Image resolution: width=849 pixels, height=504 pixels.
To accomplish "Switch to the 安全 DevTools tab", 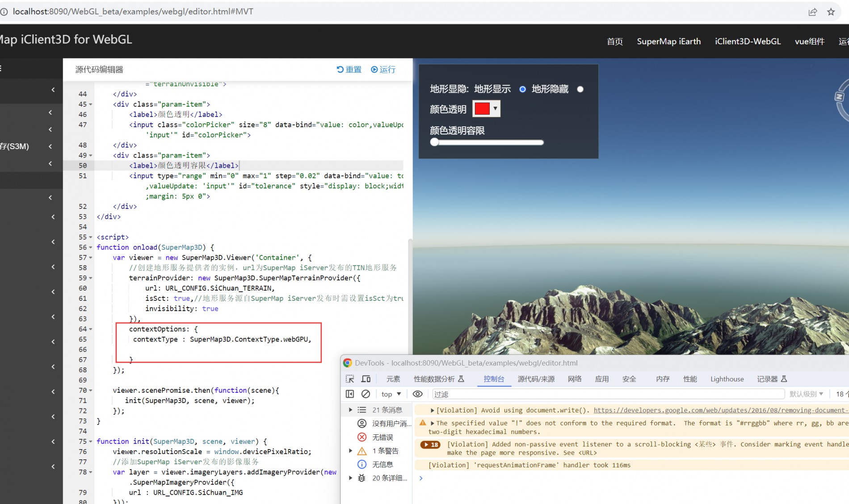I will (629, 379).
